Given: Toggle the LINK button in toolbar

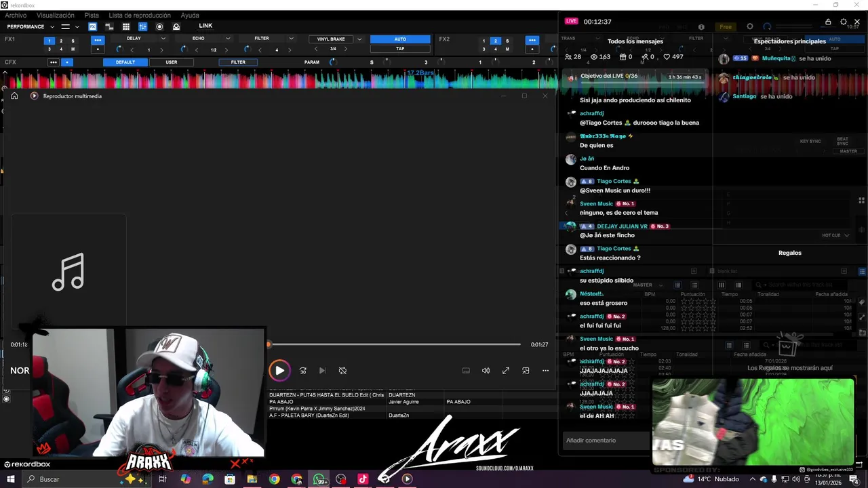Looking at the screenshot, I should click(x=205, y=26).
